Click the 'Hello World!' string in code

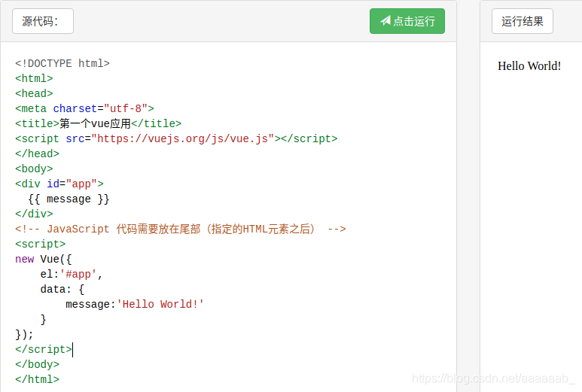[160, 304]
